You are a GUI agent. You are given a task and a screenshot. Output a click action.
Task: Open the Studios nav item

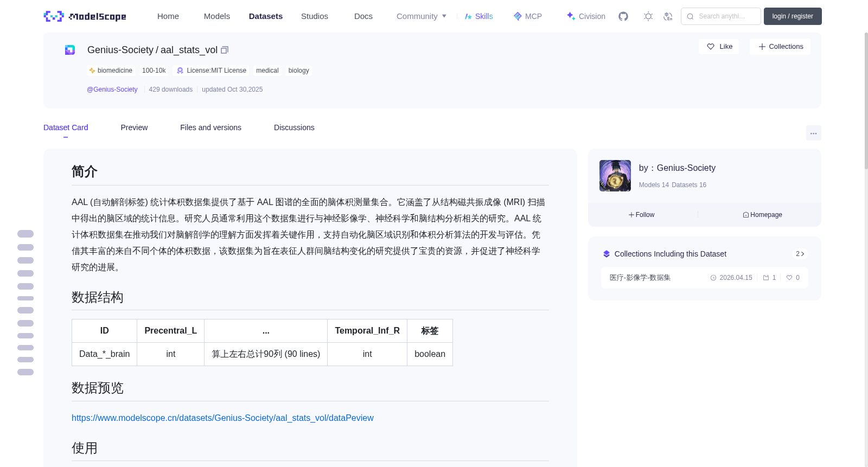click(315, 16)
